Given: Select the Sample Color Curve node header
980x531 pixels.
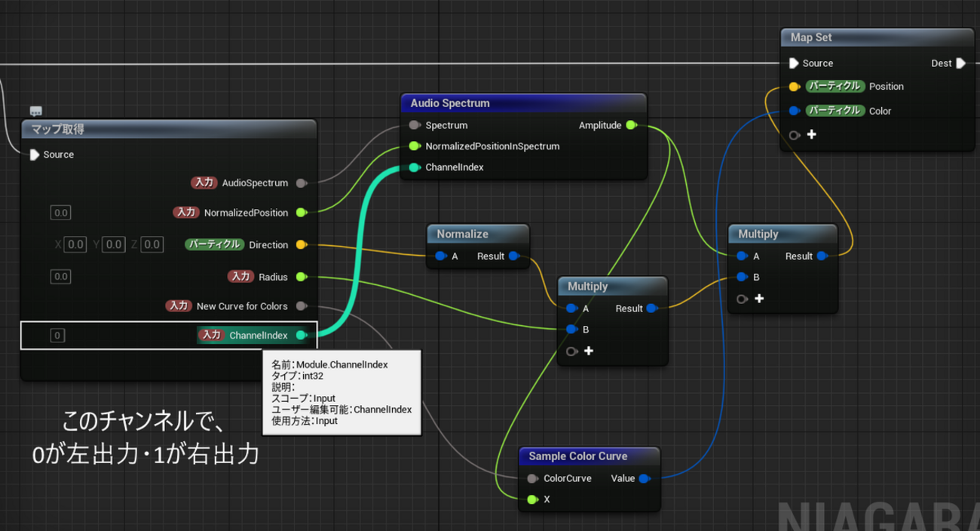Looking at the screenshot, I should pos(577,456).
